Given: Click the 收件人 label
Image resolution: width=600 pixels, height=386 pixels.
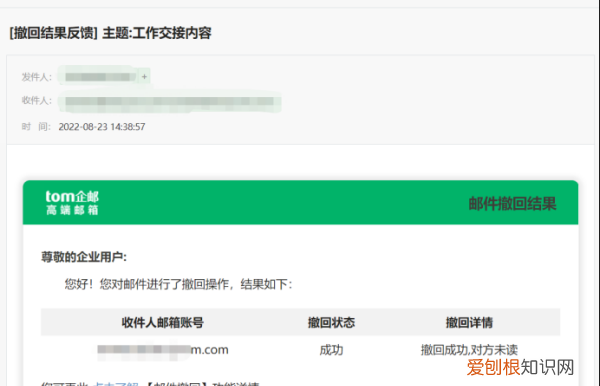Looking at the screenshot, I should [36, 101].
